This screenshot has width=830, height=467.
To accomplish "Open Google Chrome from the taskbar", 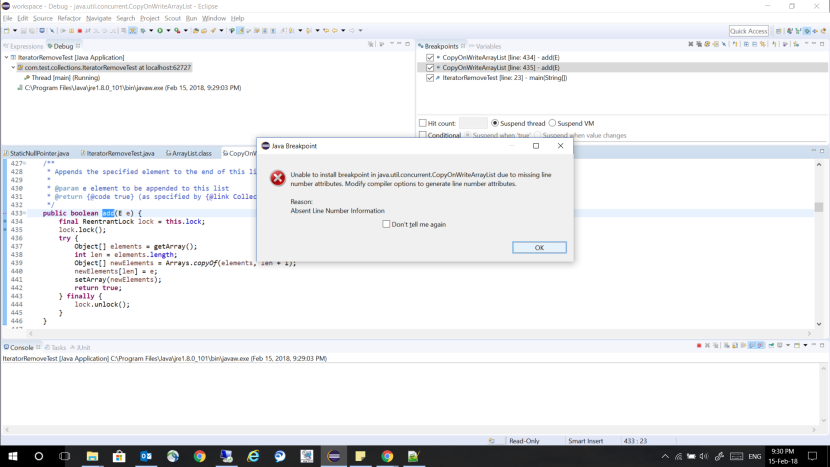I will [200, 456].
